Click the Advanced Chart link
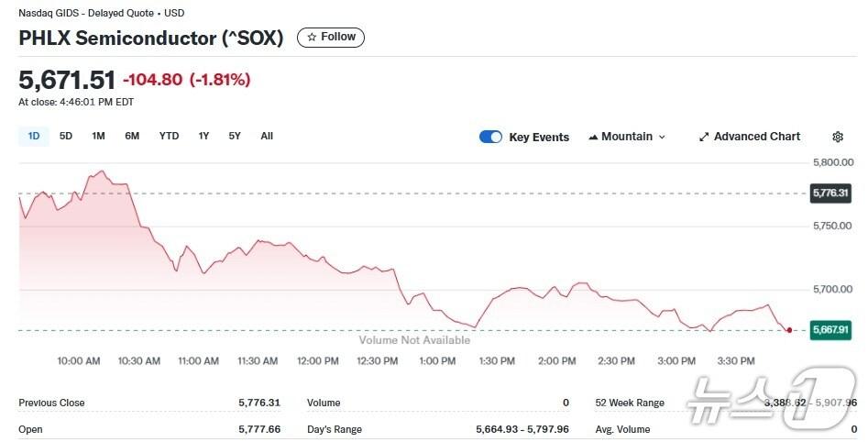Screen dimensions: 868x442 pos(757,137)
